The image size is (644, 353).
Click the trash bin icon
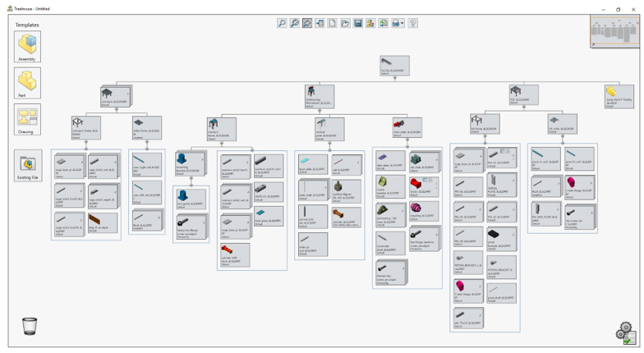coord(30,326)
